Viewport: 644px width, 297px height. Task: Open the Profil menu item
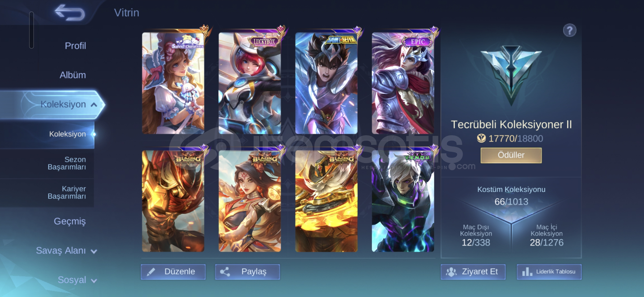[x=75, y=46]
